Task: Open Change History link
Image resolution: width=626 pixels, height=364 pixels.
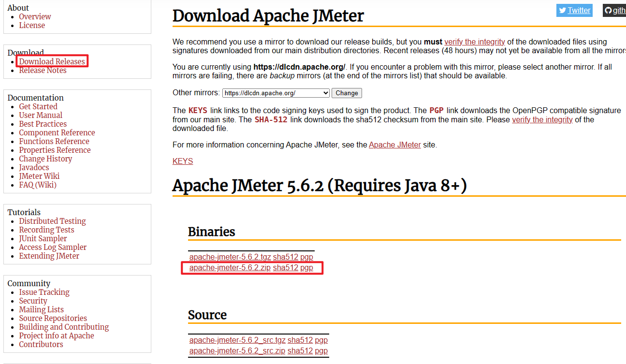Action: click(45, 159)
